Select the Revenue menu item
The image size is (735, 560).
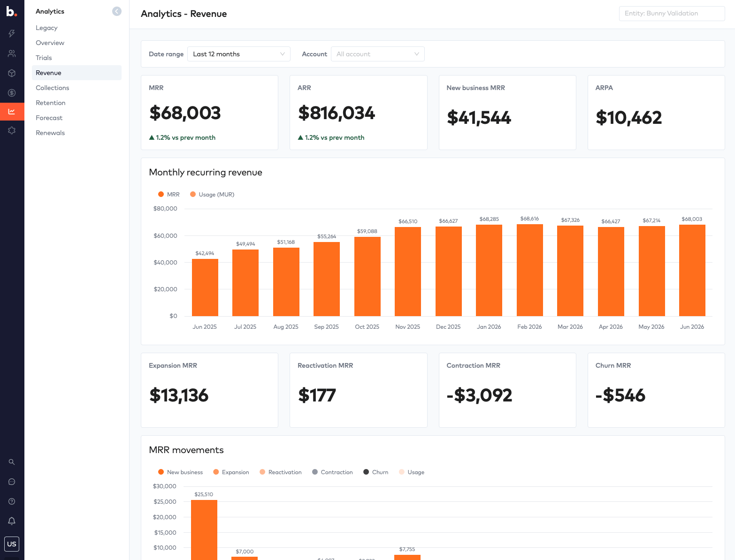77,73
